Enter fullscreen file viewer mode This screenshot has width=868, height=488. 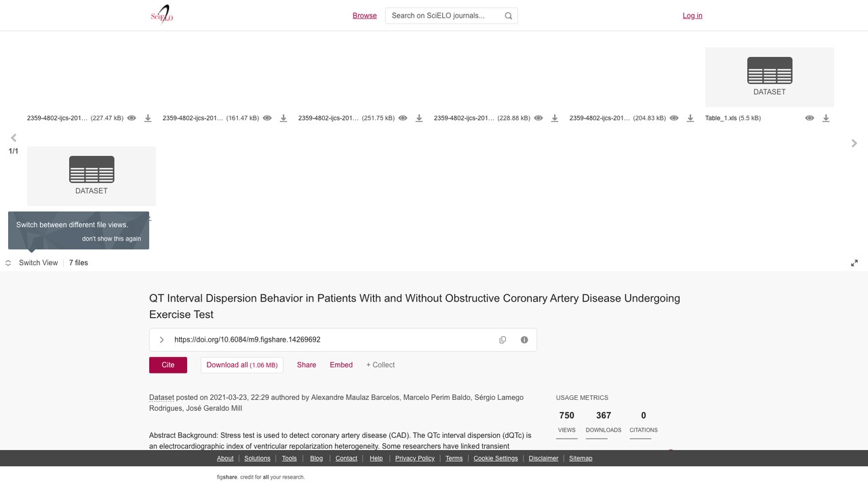[854, 263]
